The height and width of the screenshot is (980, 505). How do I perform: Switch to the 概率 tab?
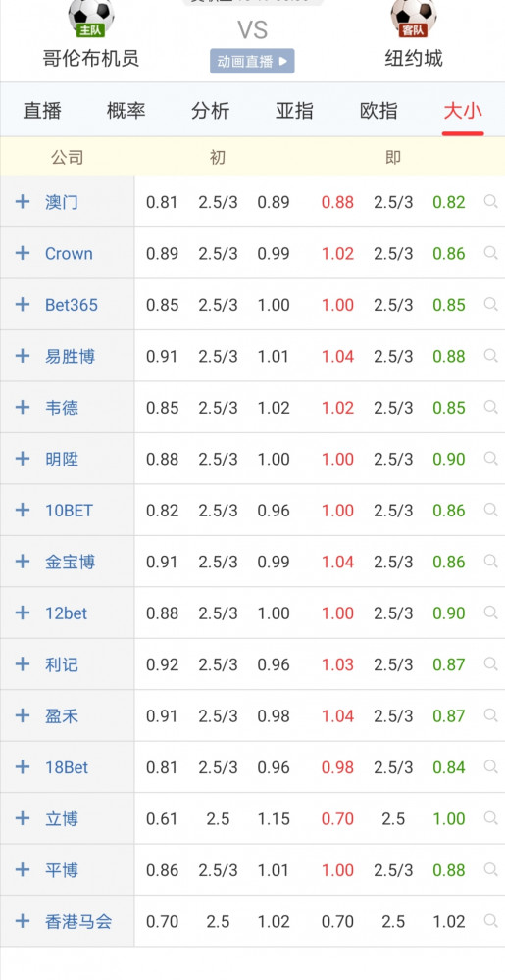pos(126,112)
